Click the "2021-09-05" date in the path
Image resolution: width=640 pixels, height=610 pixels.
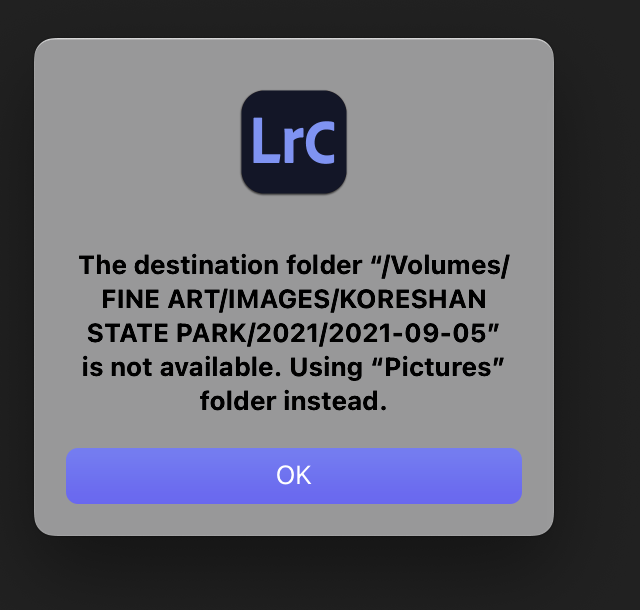coord(407,334)
